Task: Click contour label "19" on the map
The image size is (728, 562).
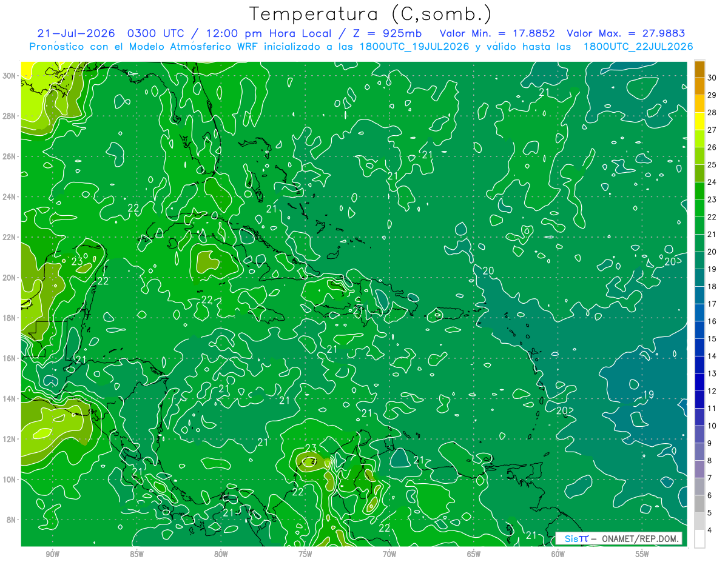Action: coord(648,395)
